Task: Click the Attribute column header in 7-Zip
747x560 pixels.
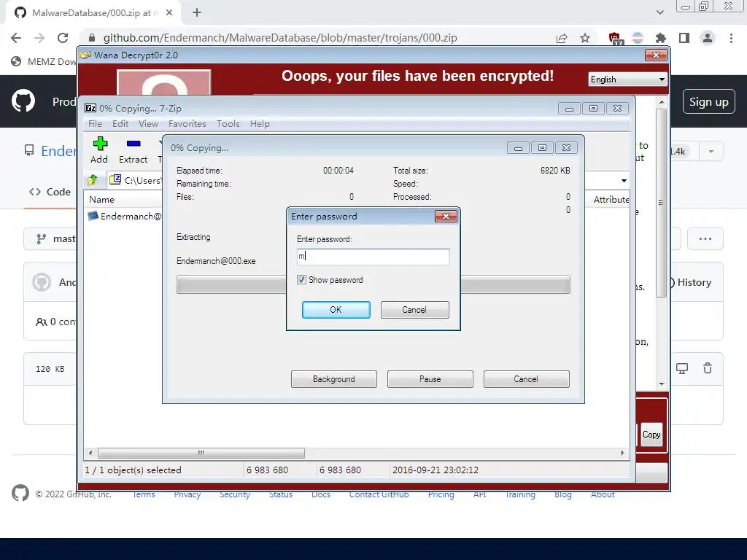Action: point(611,200)
